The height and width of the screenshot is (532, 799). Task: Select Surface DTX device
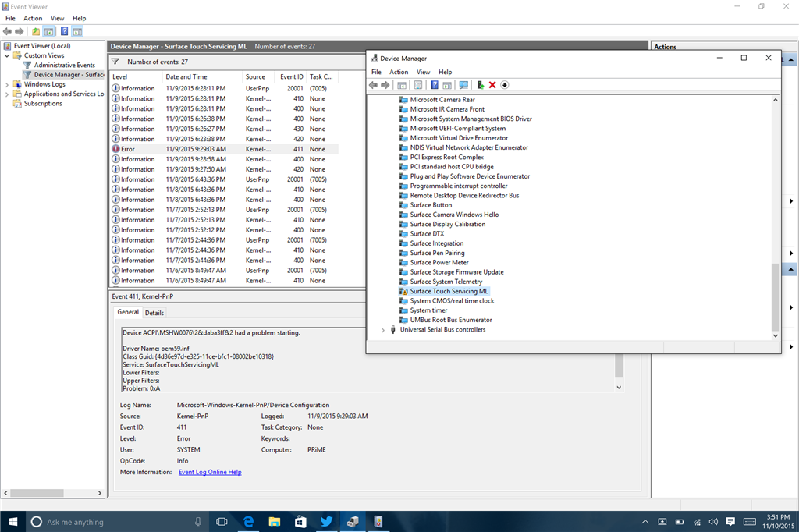427,234
